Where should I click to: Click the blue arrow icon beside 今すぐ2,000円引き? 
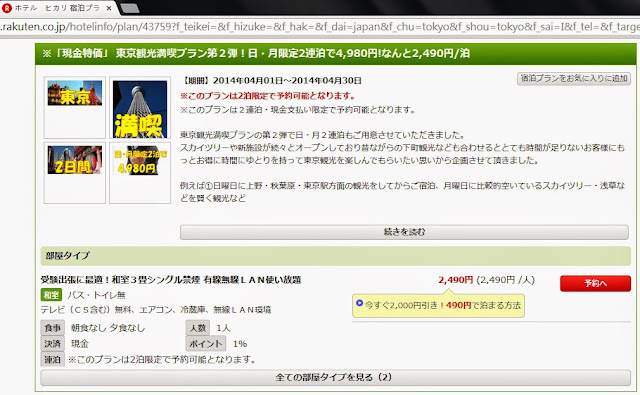point(359,303)
